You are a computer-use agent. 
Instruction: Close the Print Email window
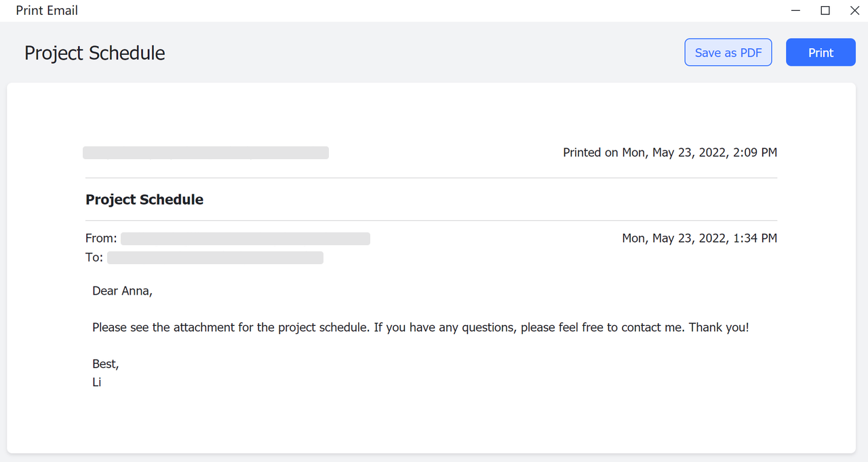[x=854, y=11]
